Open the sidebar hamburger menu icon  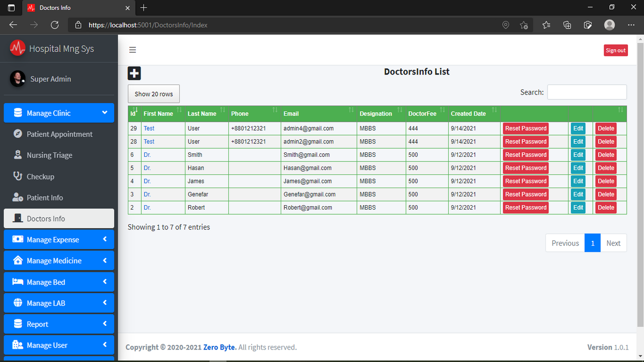click(132, 50)
